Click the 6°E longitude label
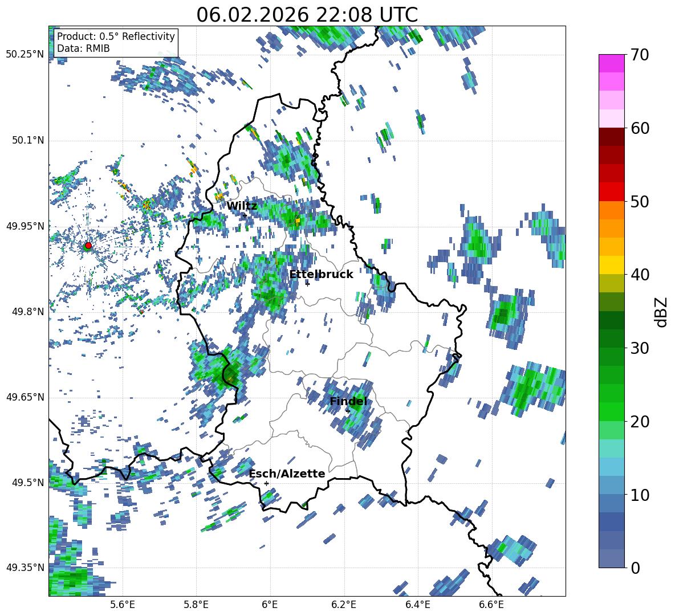The height and width of the screenshot is (616, 675). click(270, 605)
